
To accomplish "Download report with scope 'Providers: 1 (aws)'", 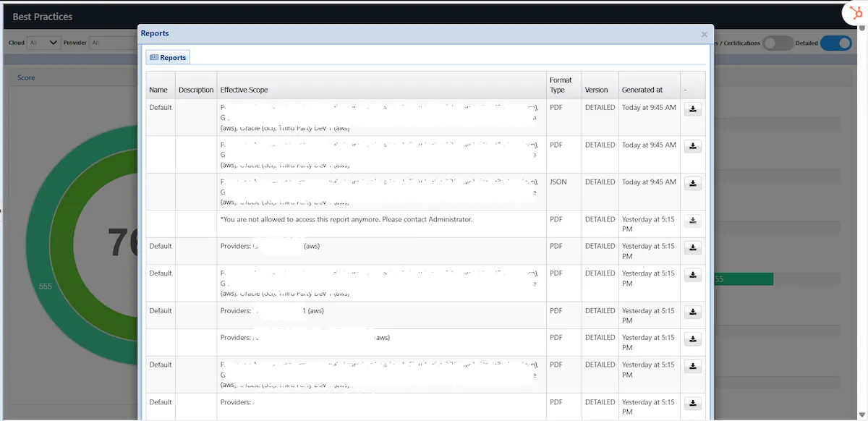I will coord(693,312).
